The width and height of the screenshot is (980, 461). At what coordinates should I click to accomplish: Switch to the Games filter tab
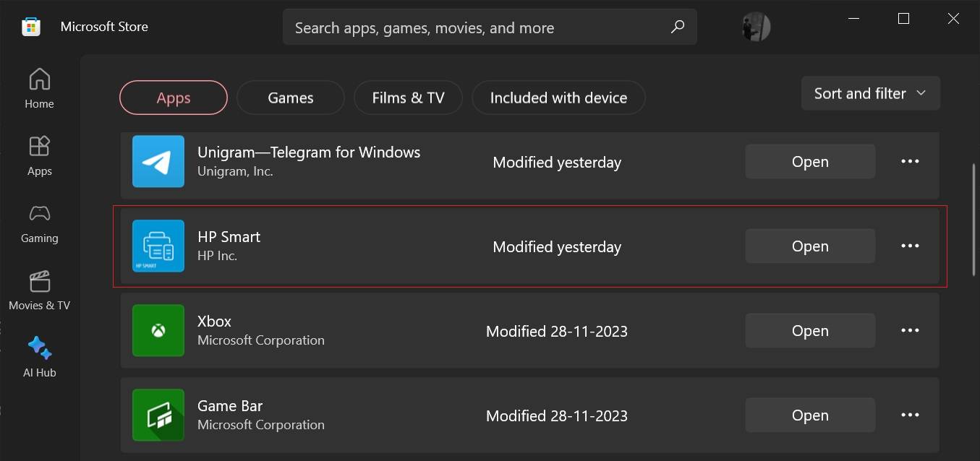(290, 97)
